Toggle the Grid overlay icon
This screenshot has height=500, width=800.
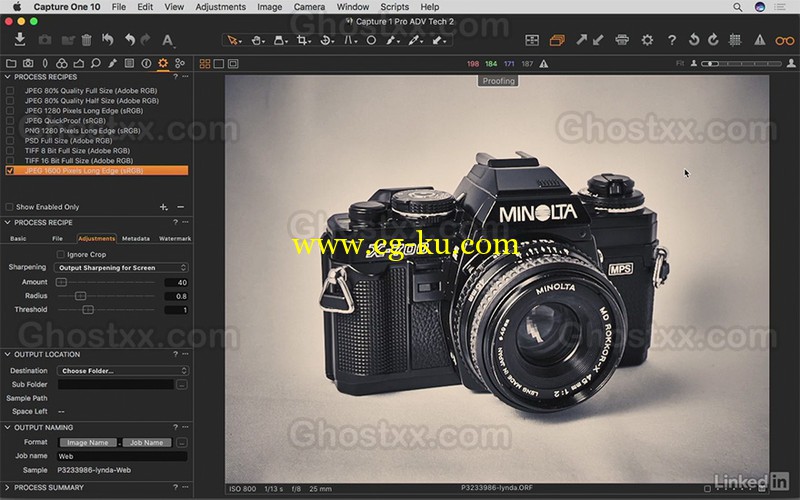[735, 40]
